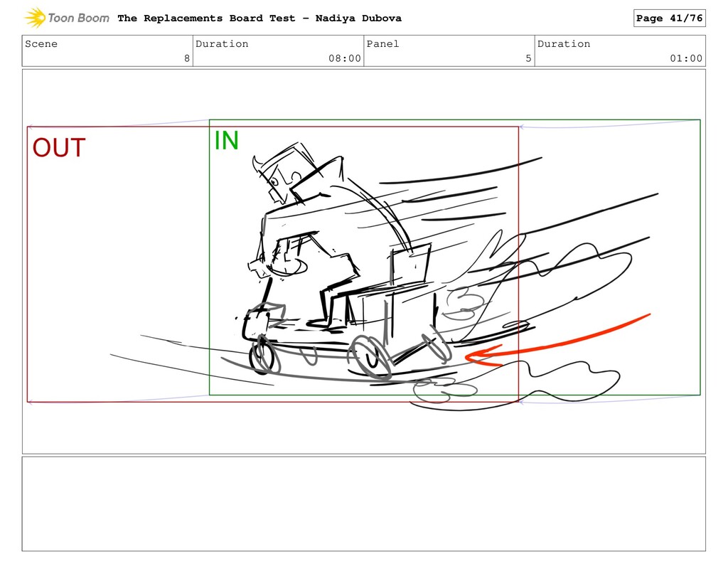The height and width of the screenshot is (564, 728).
Task: Click the panel duration value '01:00'
Action: coord(686,58)
